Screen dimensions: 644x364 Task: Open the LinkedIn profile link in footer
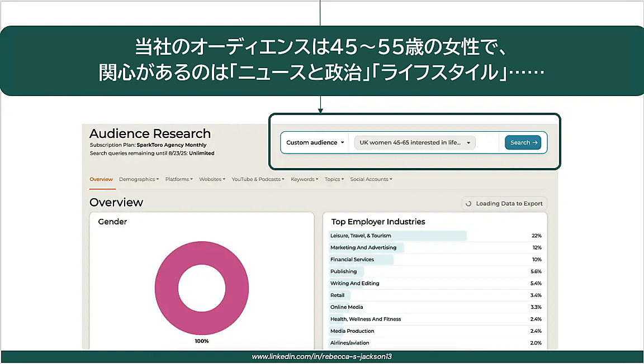[321, 356]
